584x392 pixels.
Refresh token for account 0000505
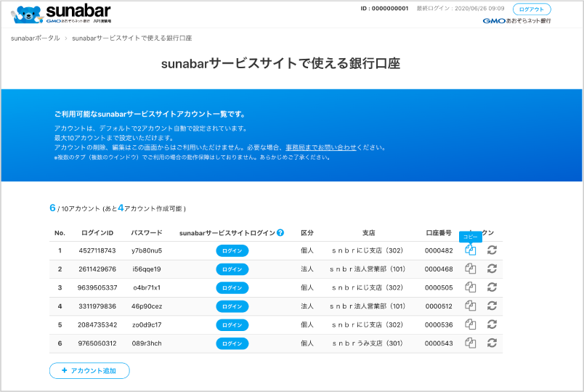pyautogui.click(x=492, y=287)
